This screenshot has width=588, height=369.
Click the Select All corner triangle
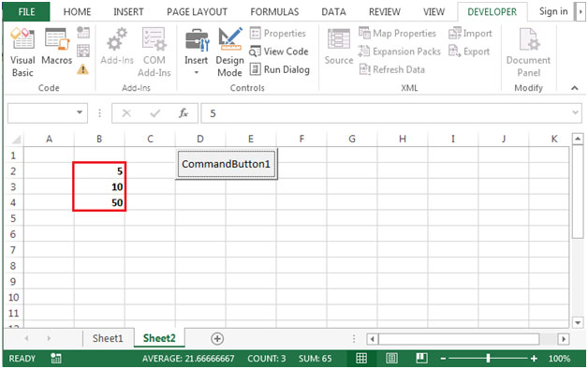tap(16, 140)
